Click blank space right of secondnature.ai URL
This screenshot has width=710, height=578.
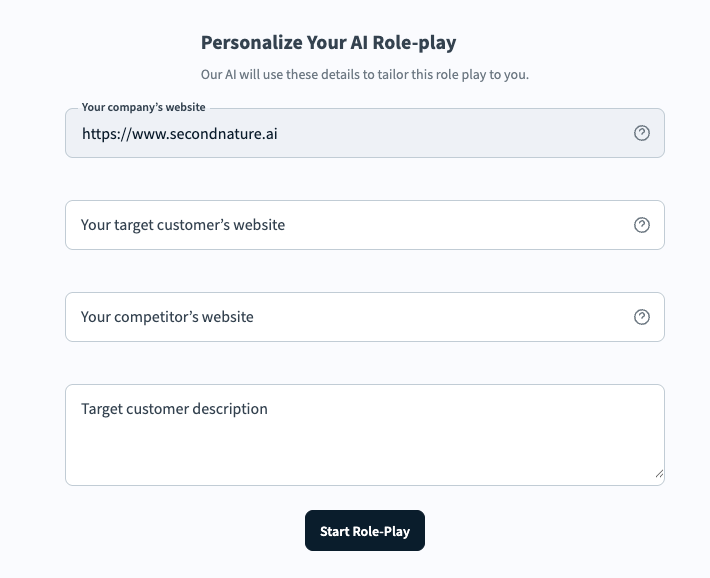450,133
